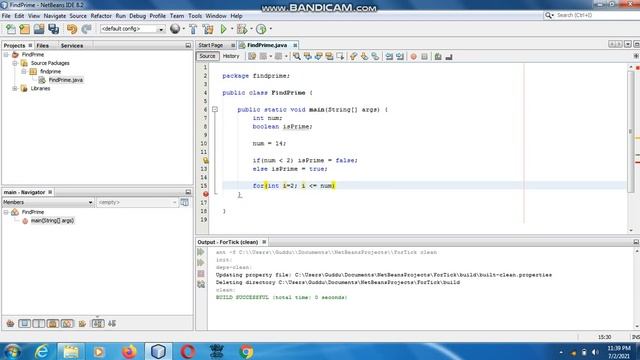Open the Refactor menu
The width and height of the screenshot is (640, 360).
101,16
